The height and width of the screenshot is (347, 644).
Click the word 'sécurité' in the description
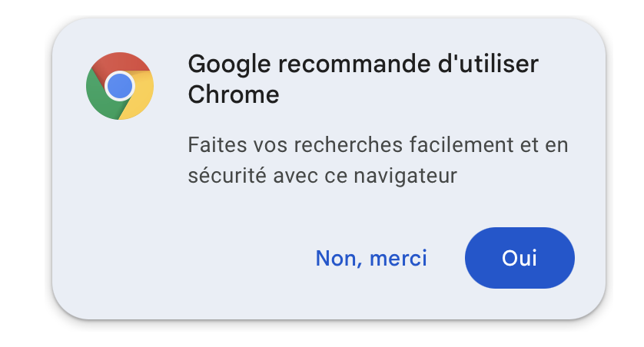pyautogui.click(x=227, y=176)
